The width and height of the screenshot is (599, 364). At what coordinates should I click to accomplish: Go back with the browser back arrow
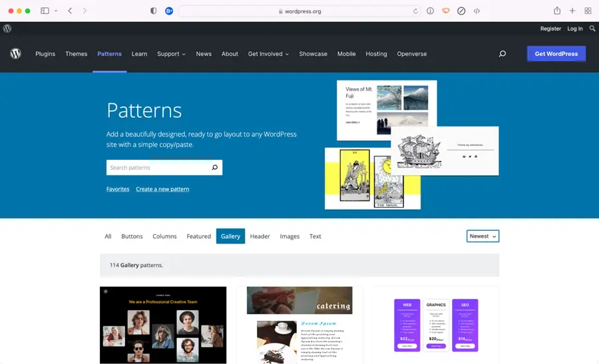click(70, 11)
